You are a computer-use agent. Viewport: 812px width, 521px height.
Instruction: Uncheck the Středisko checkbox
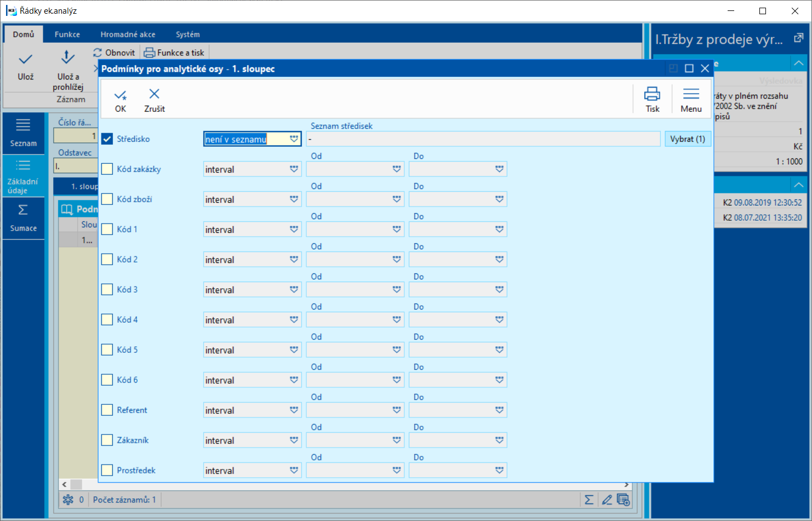pyautogui.click(x=107, y=139)
